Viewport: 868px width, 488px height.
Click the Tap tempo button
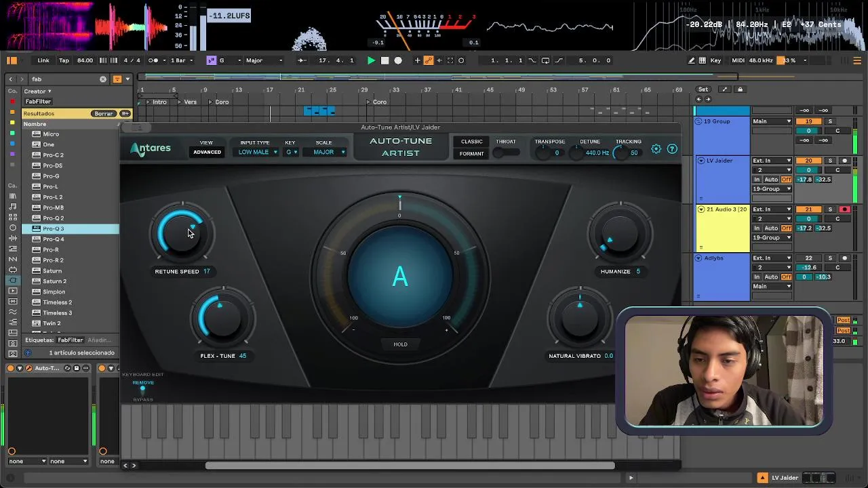[64, 60]
